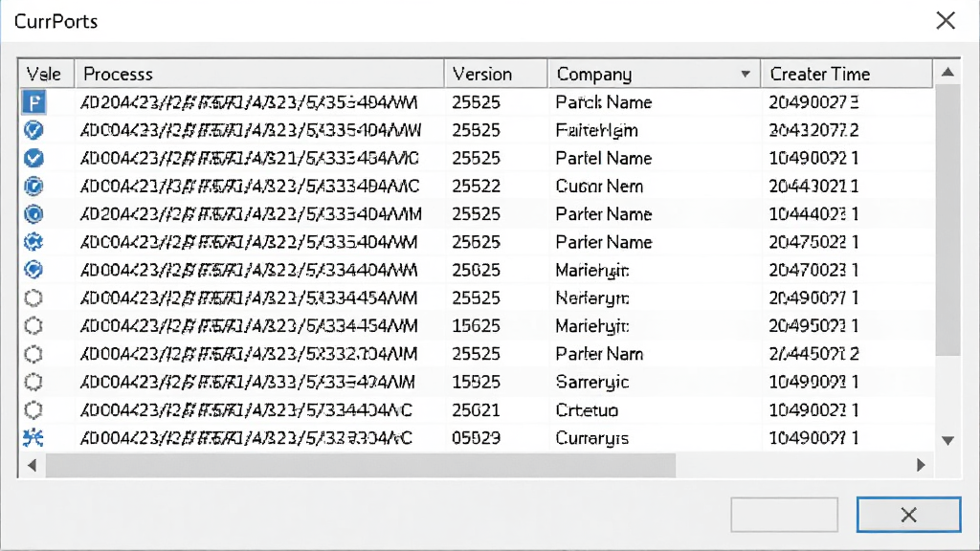Click the checkmark icon in the Faiterlgim row

[33, 130]
